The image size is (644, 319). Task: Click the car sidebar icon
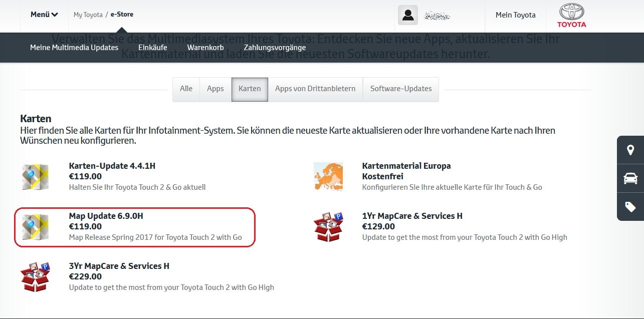tap(630, 178)
